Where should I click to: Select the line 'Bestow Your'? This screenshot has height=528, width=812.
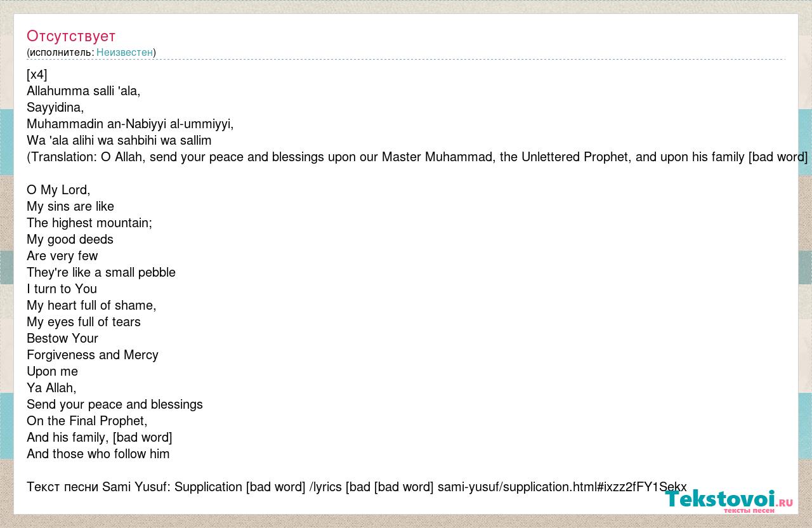tap(62, 338)
